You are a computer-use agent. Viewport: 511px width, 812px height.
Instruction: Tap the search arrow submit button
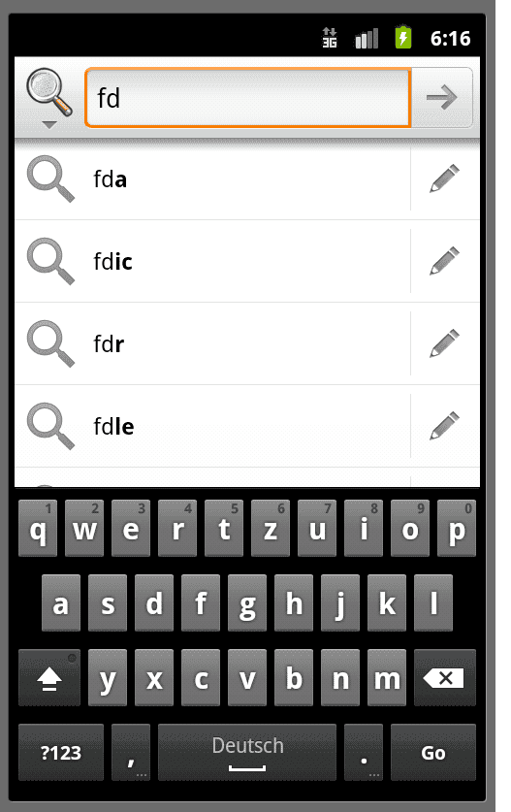(x=441, y=97)
